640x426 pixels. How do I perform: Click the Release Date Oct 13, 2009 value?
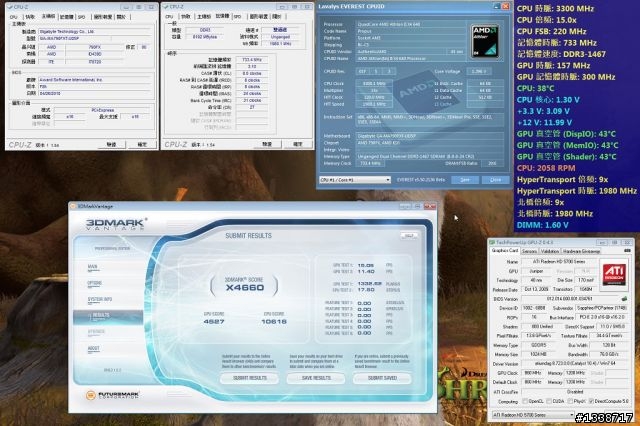[535, 289]
